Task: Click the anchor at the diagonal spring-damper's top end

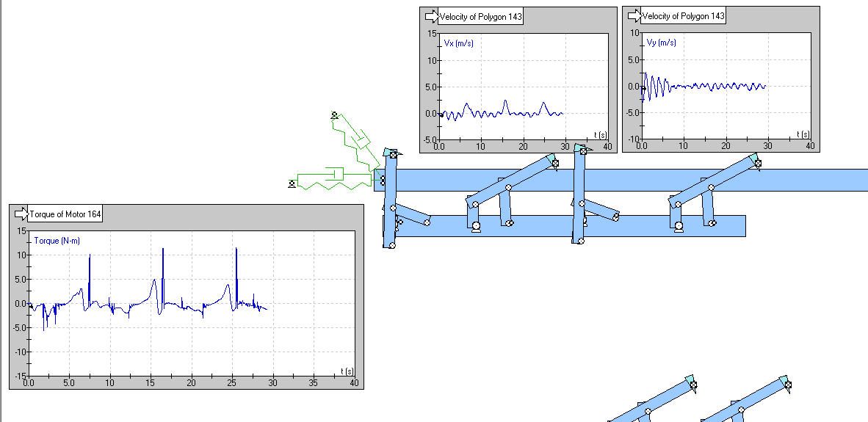Action: tap(335, 115)
